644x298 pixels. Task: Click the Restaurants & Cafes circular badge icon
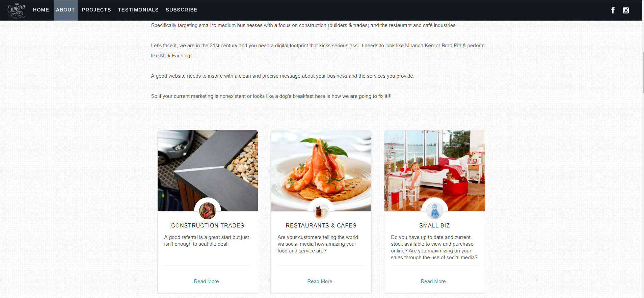click(x=321, y=211)
